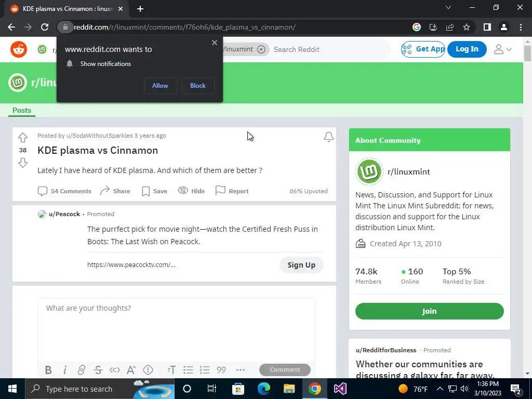The image size is (532, 399).
Task: Apply strikethrough in comment editor
Action: [98, 370]
